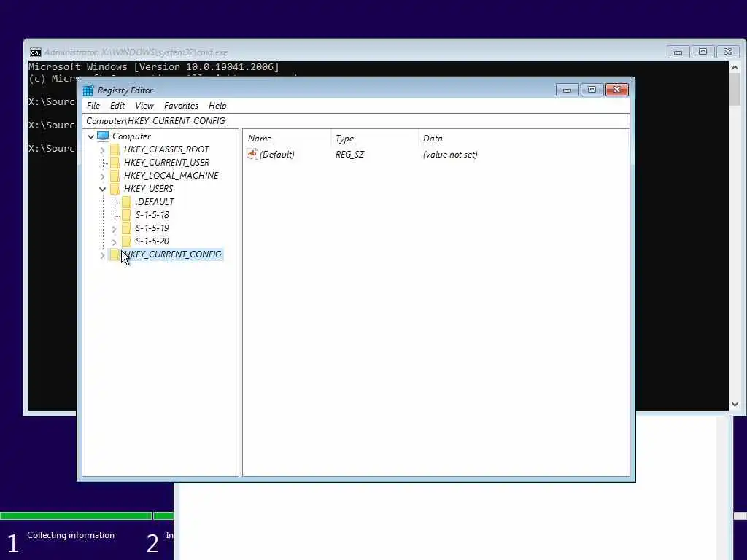Viewport: 747px width, 560px height.
Task: Click the Registry Editor title bar icon
Action: pyautogui.click(x=88, y=90)
